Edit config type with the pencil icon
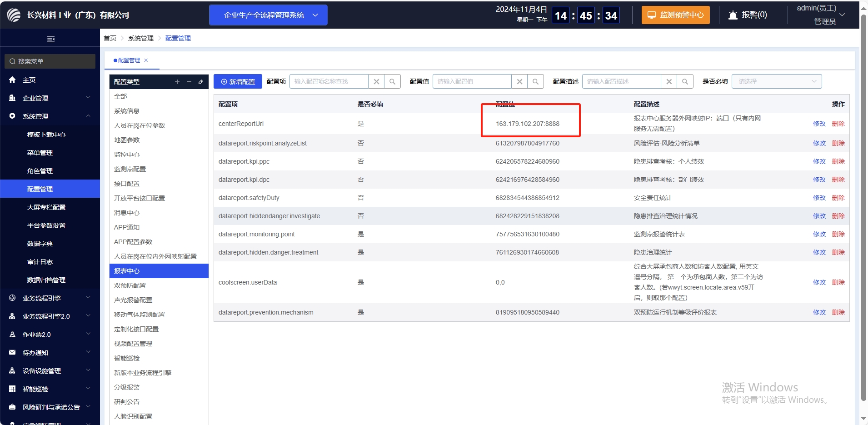 point(201,82)
